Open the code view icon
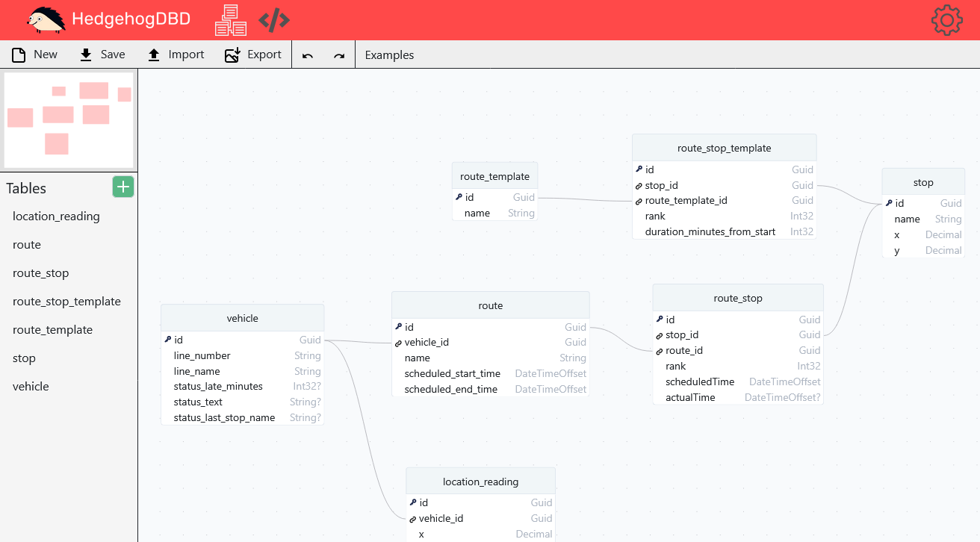Screen dimensions: 980x542 (x=274, y=21)
